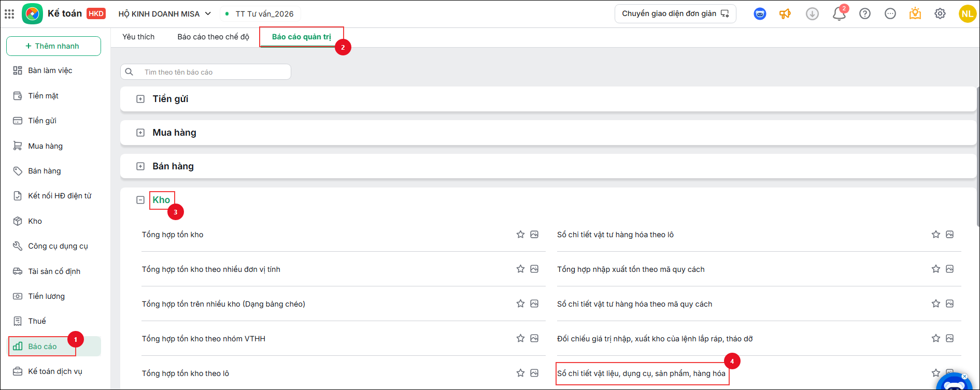Image resolution: width=980 pixels, height=390 pixels.
Task: Open Kho module in sidebar
Action: pyautogui.click(x=54, y=221)
